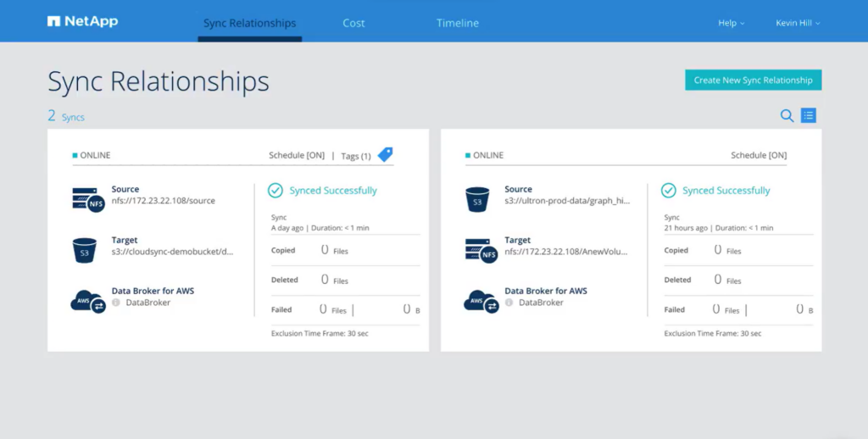
Task: Click Create New Sync Relationship button
Action: pos(753,80)
